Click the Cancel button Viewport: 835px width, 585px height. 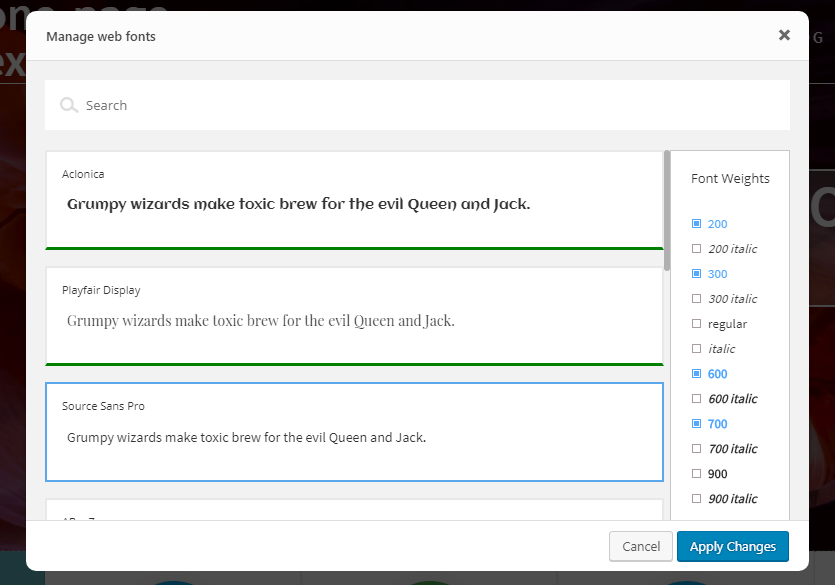[x=641, y=546]
